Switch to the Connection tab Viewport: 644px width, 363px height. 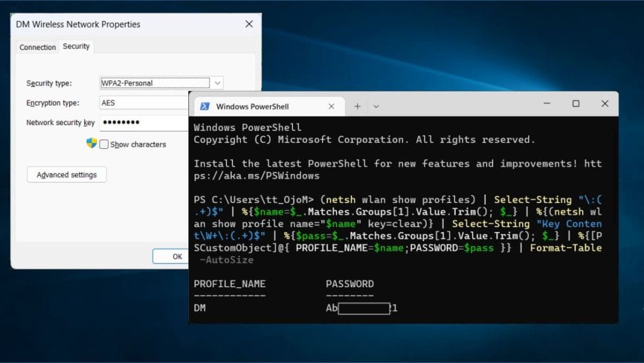[38, 47]
